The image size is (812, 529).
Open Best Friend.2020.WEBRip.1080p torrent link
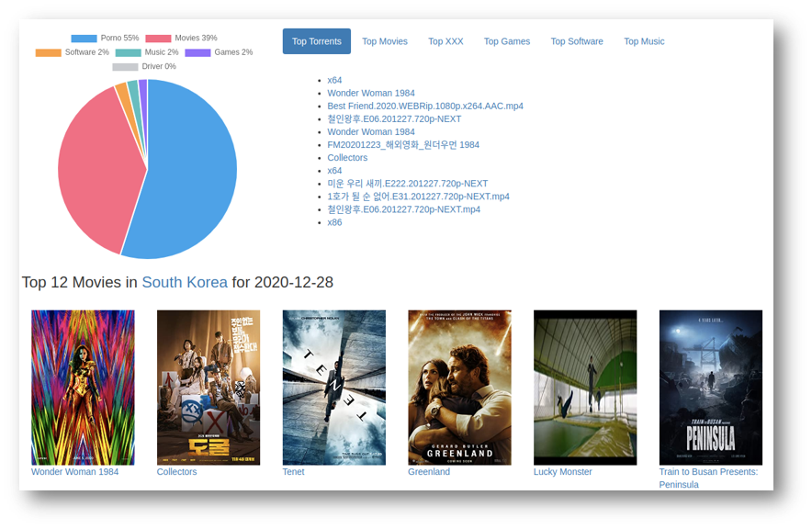(425, 107)
